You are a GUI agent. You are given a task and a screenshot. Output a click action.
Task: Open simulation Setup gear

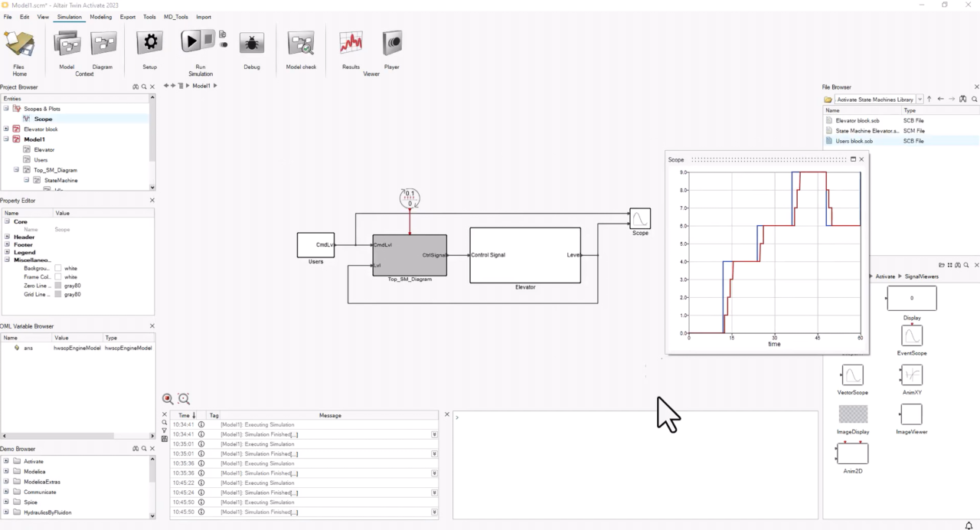(x=149, y=43)
